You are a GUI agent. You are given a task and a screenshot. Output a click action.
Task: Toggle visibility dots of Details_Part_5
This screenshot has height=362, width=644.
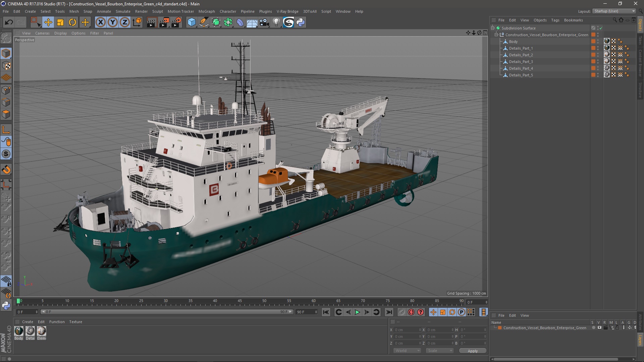click(x=598, y=75)
